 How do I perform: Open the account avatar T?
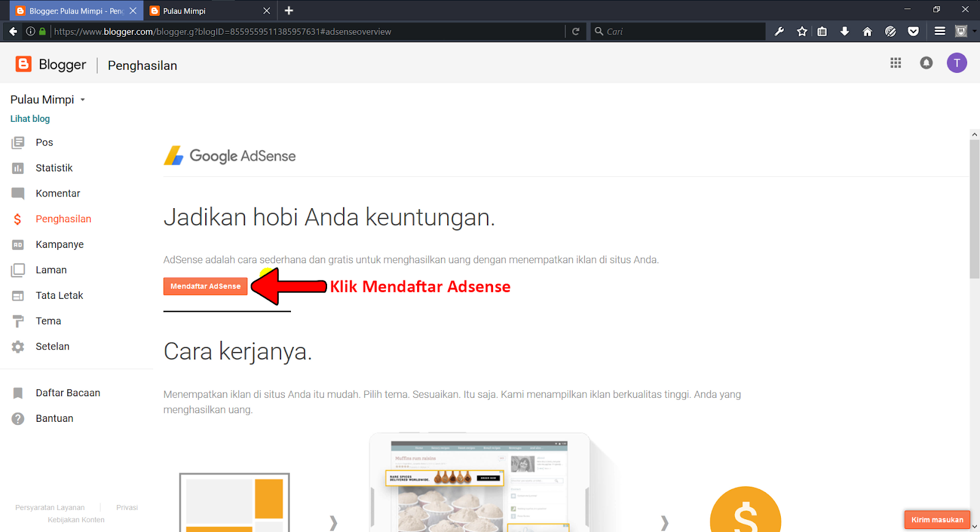pyautogui.click(x=957, y=62)
